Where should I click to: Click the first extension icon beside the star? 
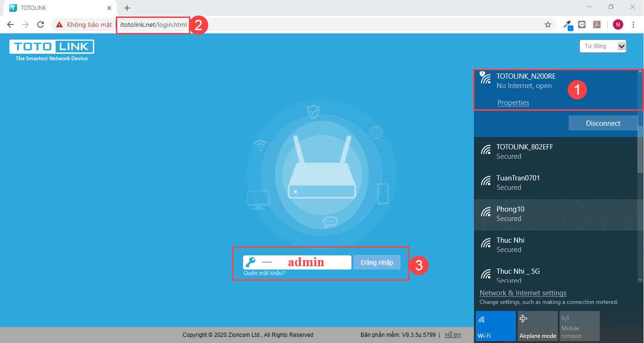click(x=569, y=25)
